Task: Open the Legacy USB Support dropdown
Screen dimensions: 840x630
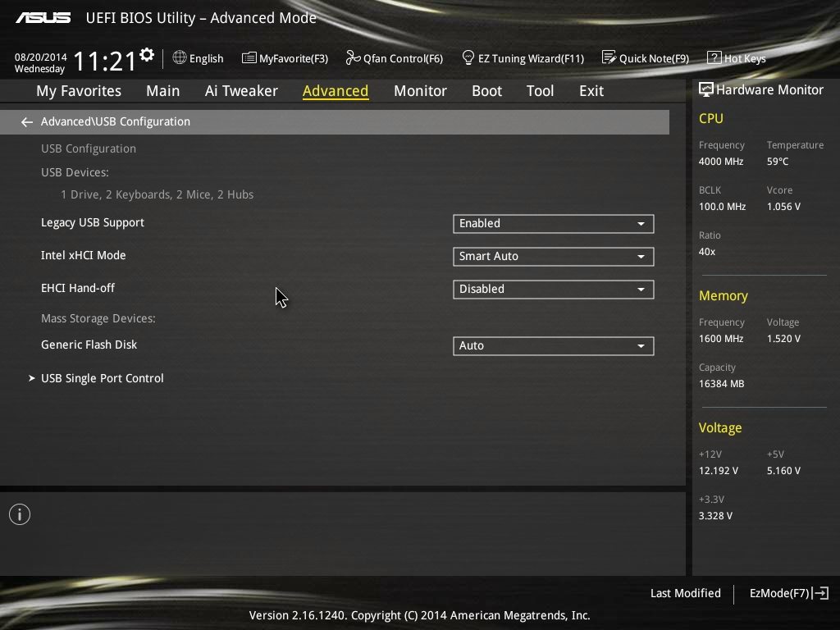Action: coord(554,223)
